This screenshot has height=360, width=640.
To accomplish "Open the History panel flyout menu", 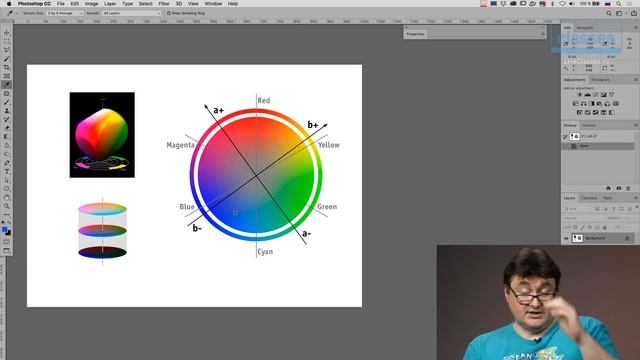I will tap(636, 125).
